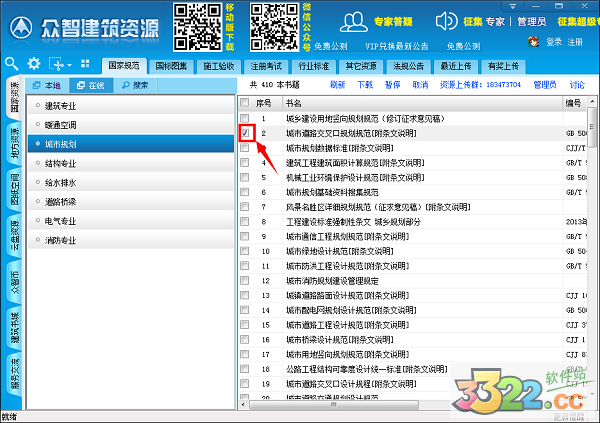The width and height of the screenshot is (600, 423).
Task: Select the 城市规划 category
Action: pos(131,144)
